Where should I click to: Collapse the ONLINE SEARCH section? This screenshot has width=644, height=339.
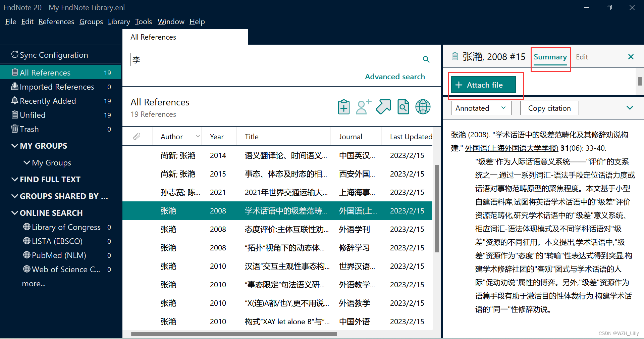click(x=14, y=213)
